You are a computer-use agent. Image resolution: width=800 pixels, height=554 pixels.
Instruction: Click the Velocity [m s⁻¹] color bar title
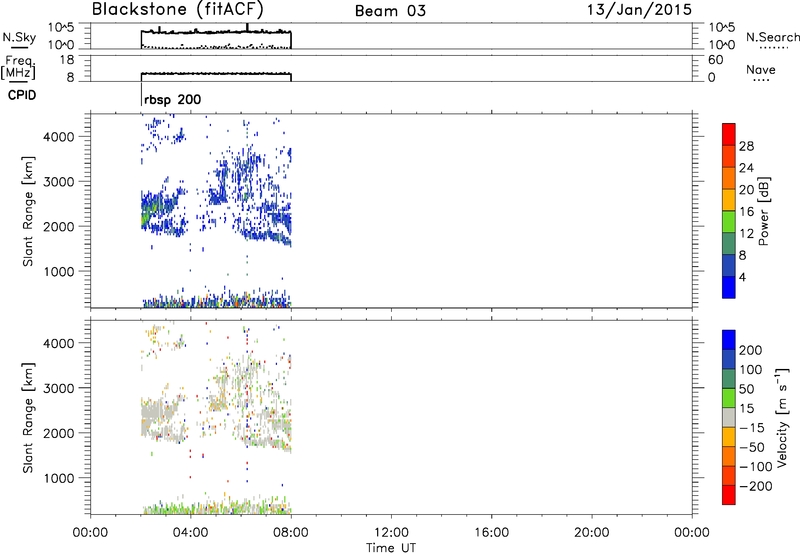[x=781, y=417]
